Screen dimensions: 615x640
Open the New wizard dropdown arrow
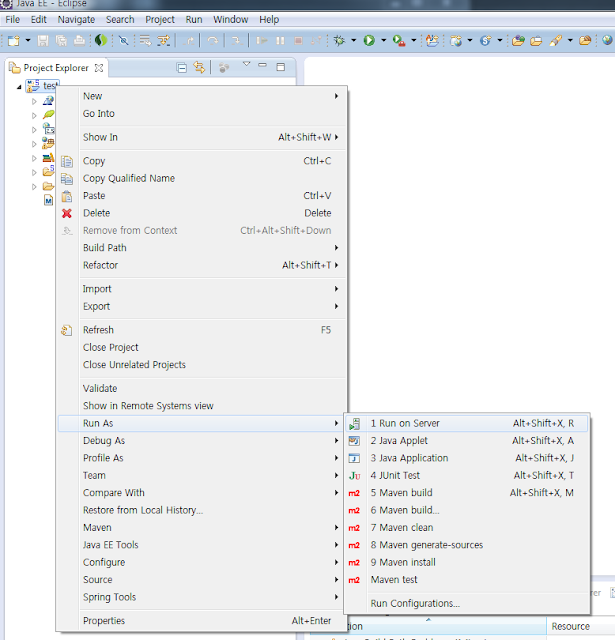point(28,40)
